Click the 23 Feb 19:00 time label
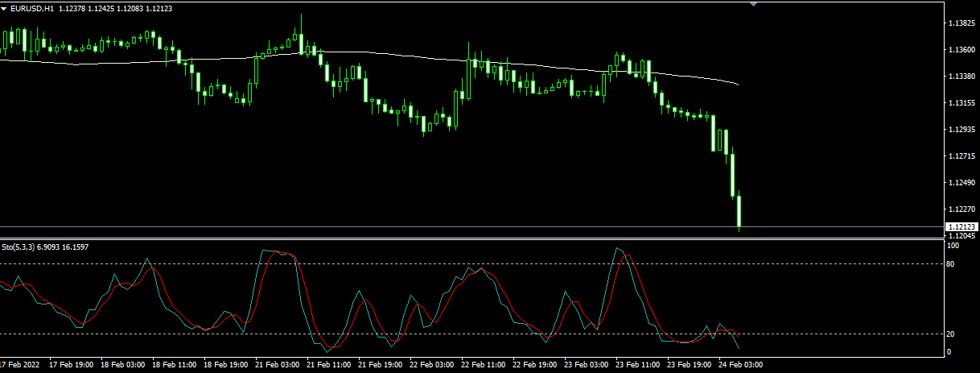The width and height of the screenshot is (980, 373). point(689,364)
